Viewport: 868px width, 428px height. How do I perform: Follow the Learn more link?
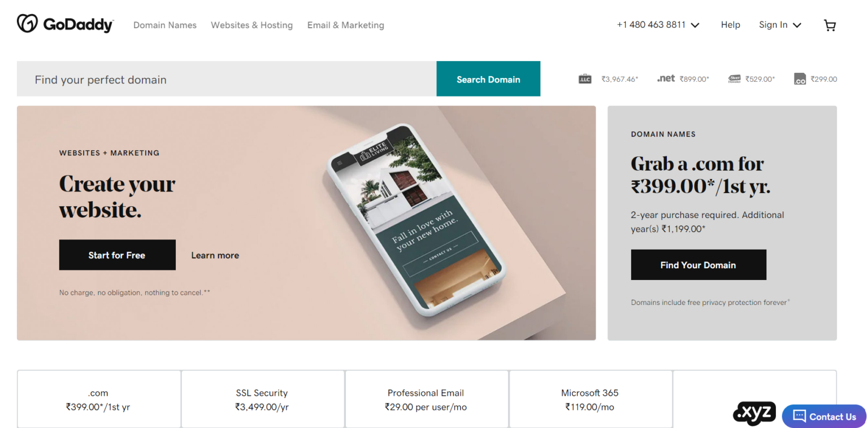(x=215, y=255)
